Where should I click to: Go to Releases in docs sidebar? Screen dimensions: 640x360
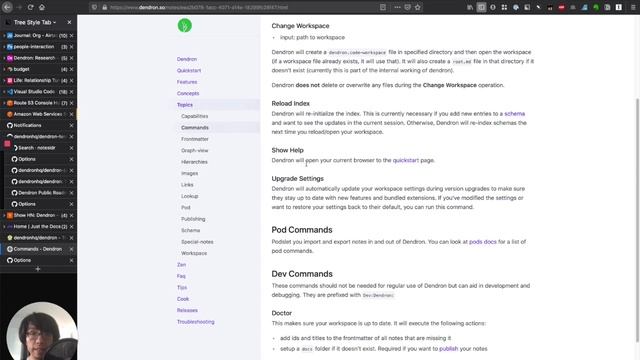coord(187,311)
